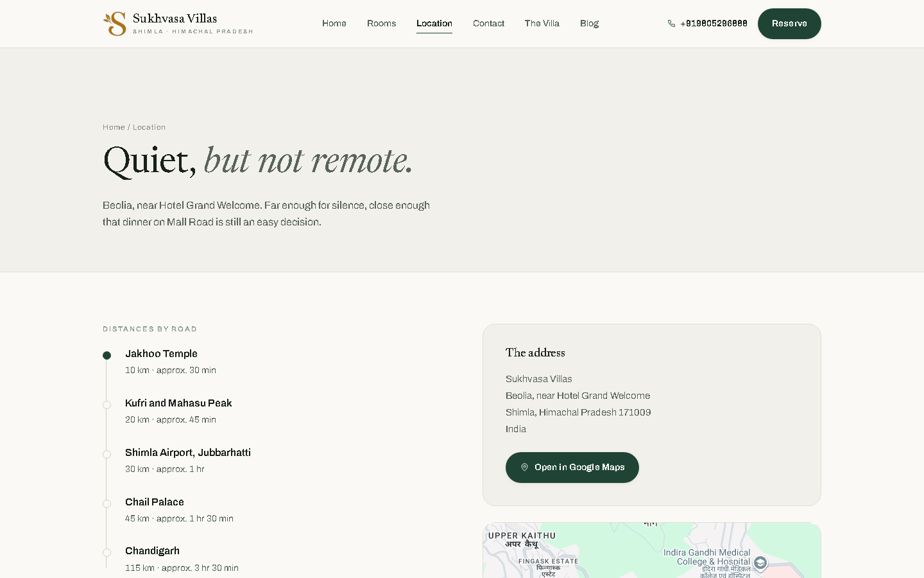Click '30 km · approx. 1 hr' text
Image resolution: width=924 pixels, height=578 pixels.
(165, 469)
